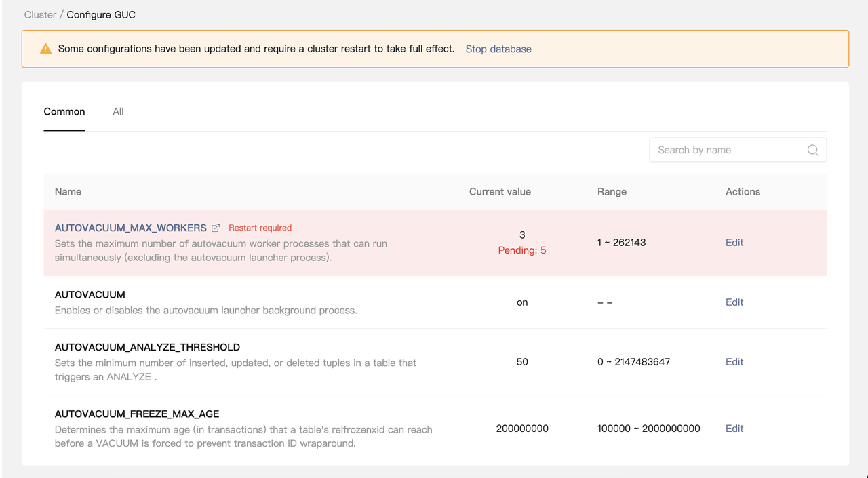Go to Cluster in the breadcrumb

(x=40, y=15)
